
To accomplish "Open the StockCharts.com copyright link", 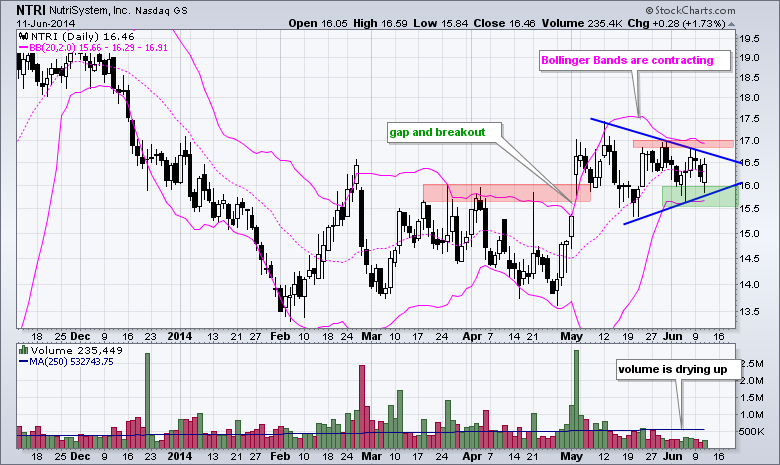I will tap(690, 10).
